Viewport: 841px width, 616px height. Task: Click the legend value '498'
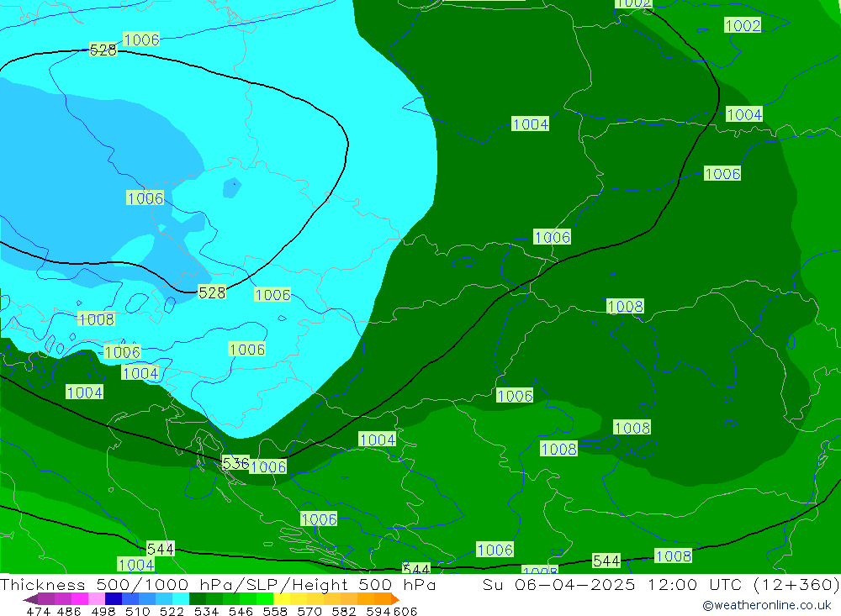pyautogui.click(x=103, y=611)
